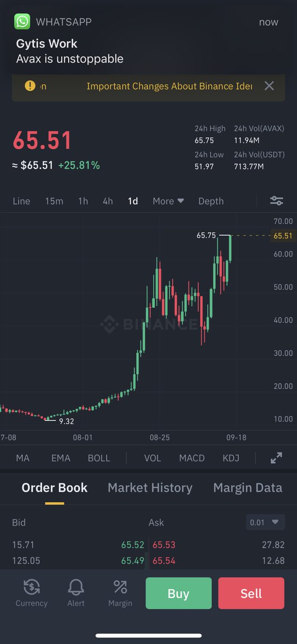Viewport: 297px width, 644px height.
Task: Tap the 65.51 current price label on chart axis
Action: (x=283, y=236)
